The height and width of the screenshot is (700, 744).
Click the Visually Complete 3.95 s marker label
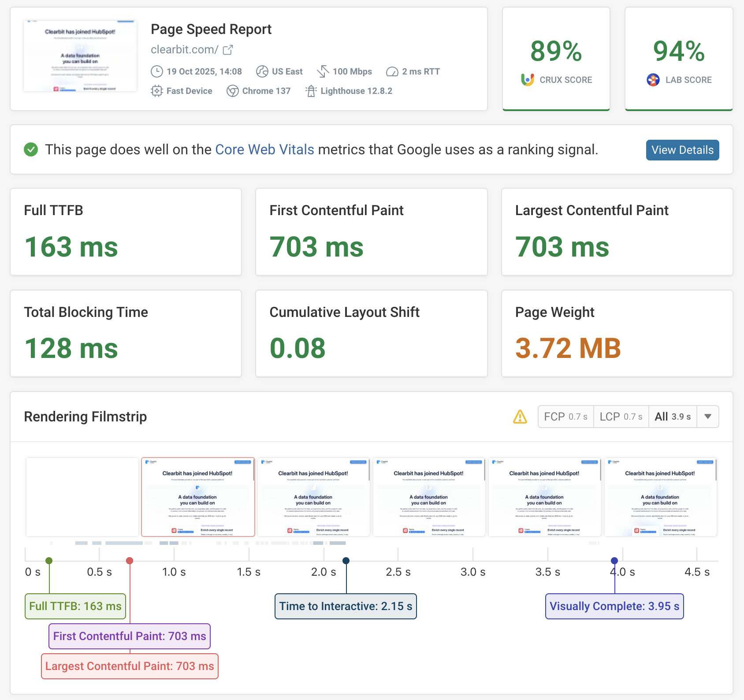pyautogui.click(x=614, y=607)
